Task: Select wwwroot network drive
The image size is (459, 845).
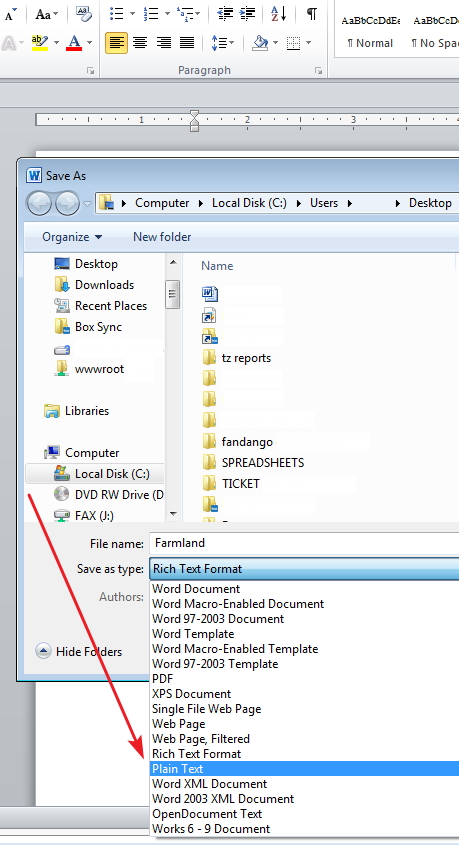Action: click(89, 369)
